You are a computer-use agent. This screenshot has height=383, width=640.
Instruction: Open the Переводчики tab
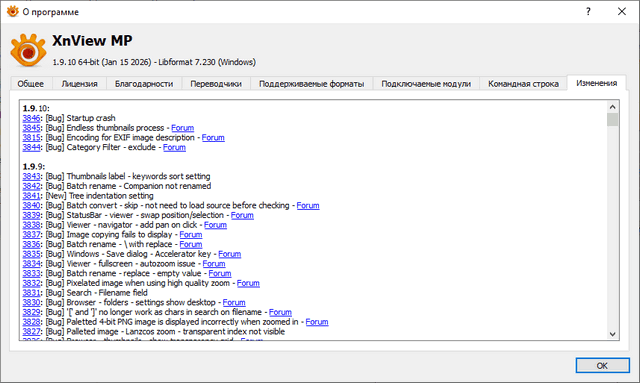click(216, 84)
